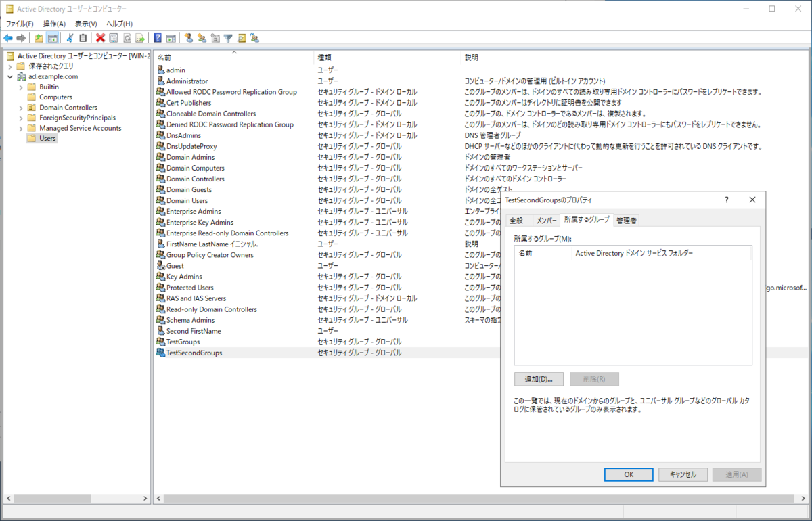Select the Create new group icon
Screen dimensions: 812x521
pyautogui.click(x=202, y=38)
